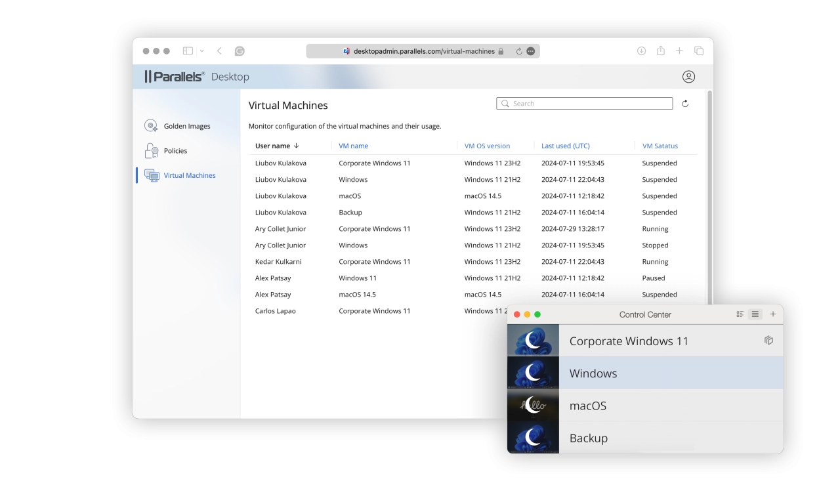840x504 pixels.
Task: Click the user account profile icon
Action: pos(688,77)
